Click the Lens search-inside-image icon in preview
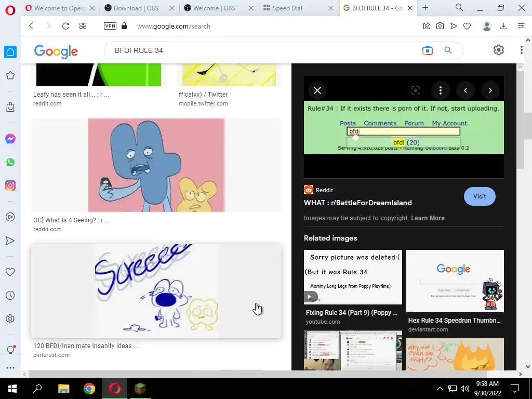Viewport: 532px width, 399px height. [x=416, y=90]
